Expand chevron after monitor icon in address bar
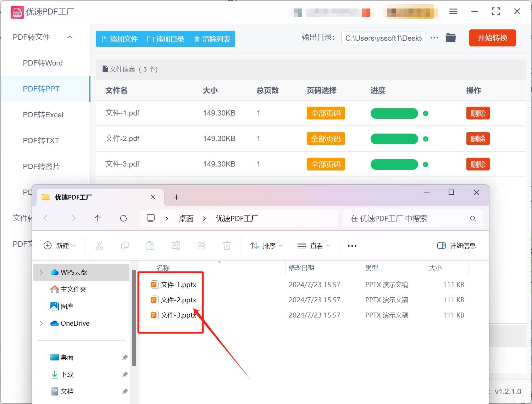 [167, 219]
